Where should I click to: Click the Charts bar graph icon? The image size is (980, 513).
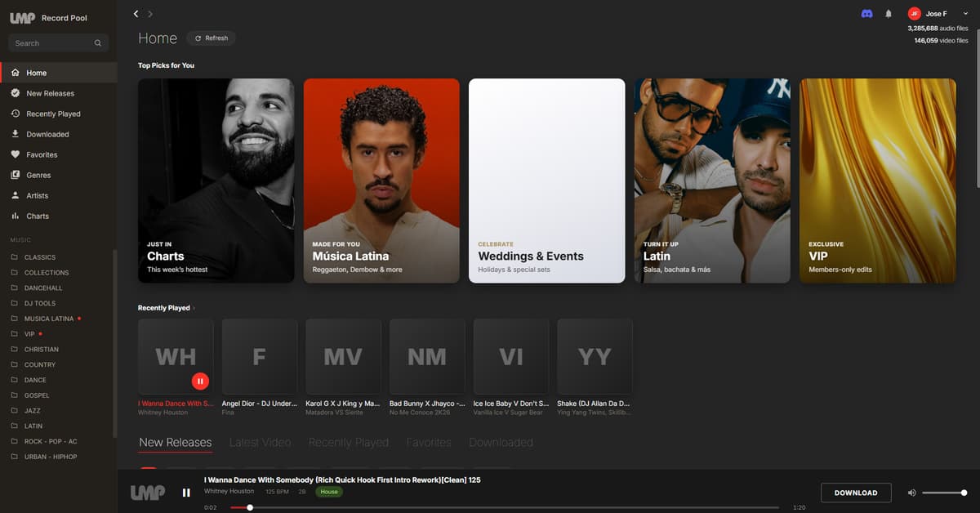coord(16,216)
